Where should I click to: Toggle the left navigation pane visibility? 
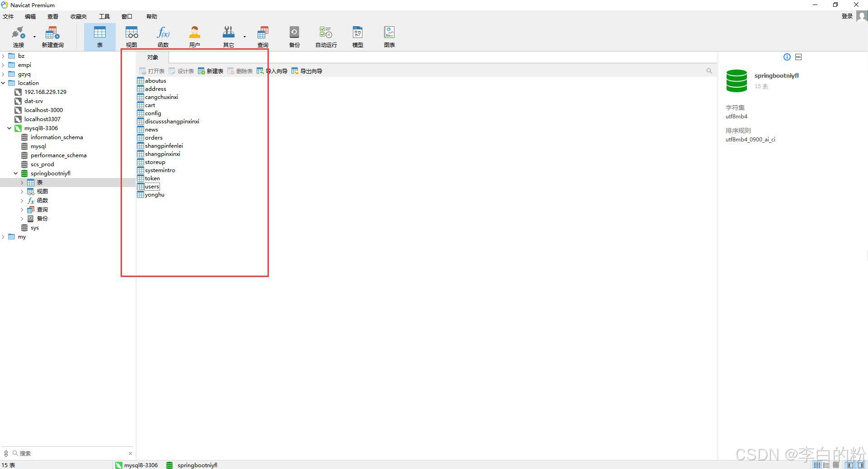[x=850, y=465]
